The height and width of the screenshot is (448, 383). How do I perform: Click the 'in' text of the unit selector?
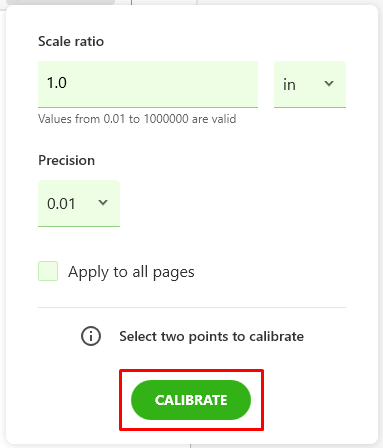tap(289, 85)
